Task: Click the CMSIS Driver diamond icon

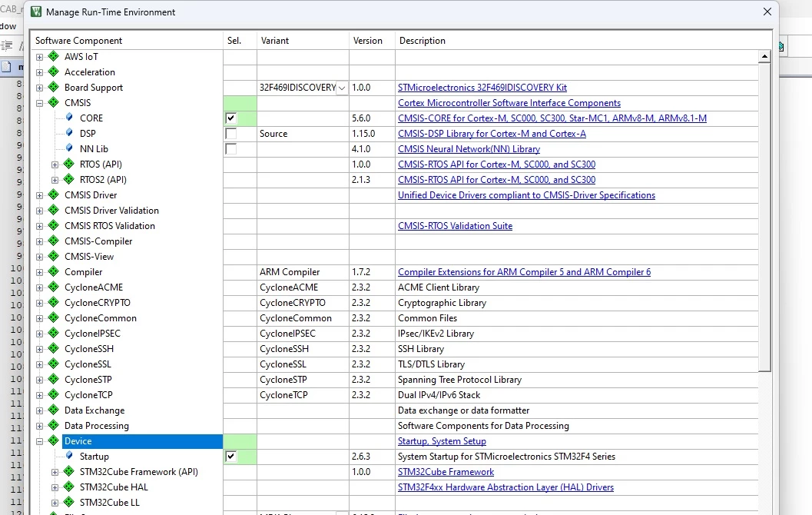Action: coord(53,194)
